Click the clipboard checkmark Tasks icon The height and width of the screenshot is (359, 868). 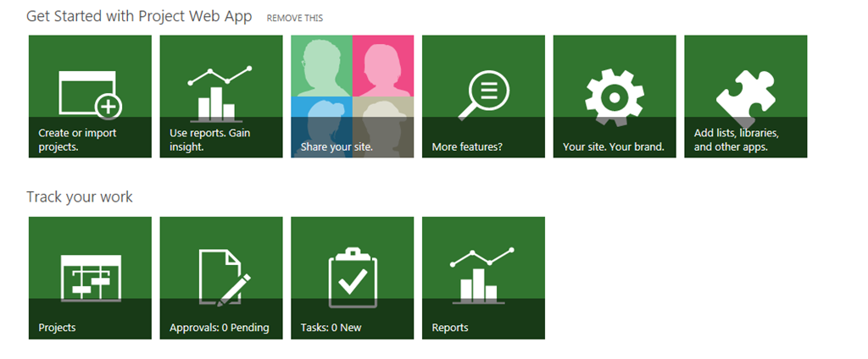point(353,278)
